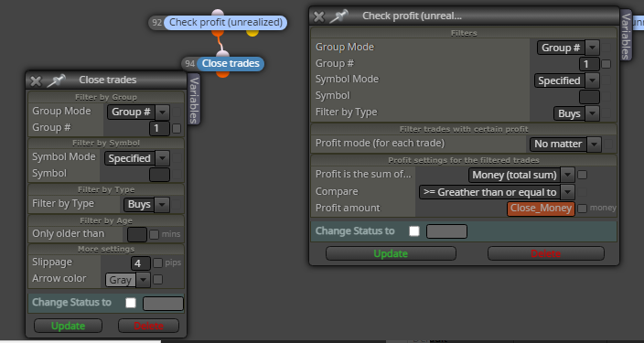Screen dimensions: 644x343
Task: Click Update button in Check profit panel
Action: coord(391,253)
